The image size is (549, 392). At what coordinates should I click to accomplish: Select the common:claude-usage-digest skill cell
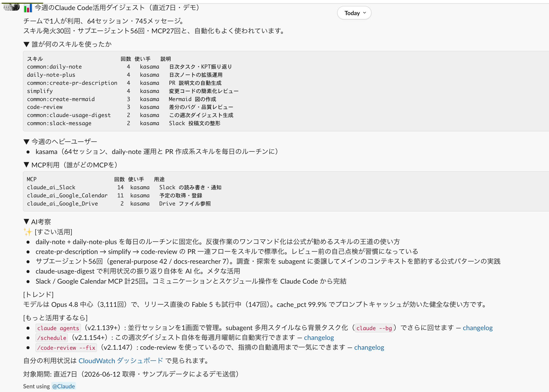(x=69, y=115)
